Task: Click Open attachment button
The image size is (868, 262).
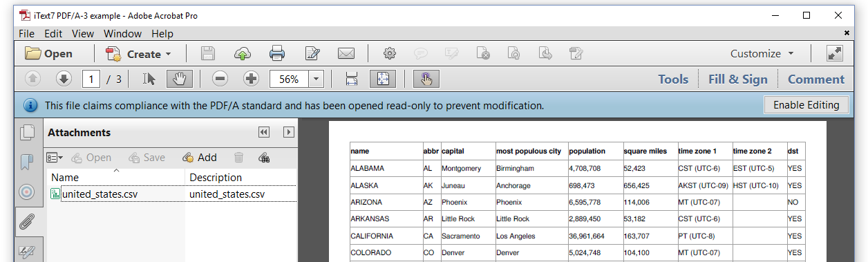Action: [x=91, y=158]
